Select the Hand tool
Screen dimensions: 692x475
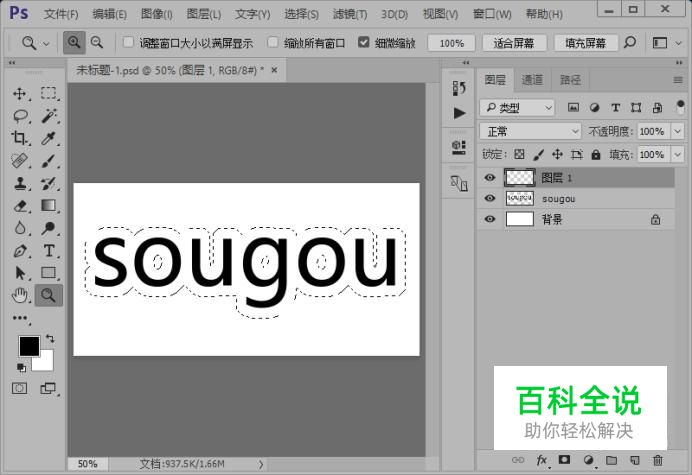pos(20,295)
